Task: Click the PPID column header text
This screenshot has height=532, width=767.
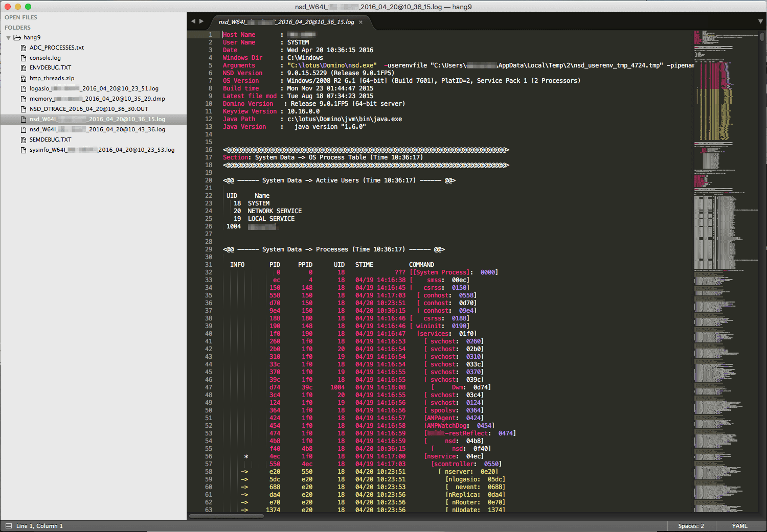Action: tap(305, 265)
